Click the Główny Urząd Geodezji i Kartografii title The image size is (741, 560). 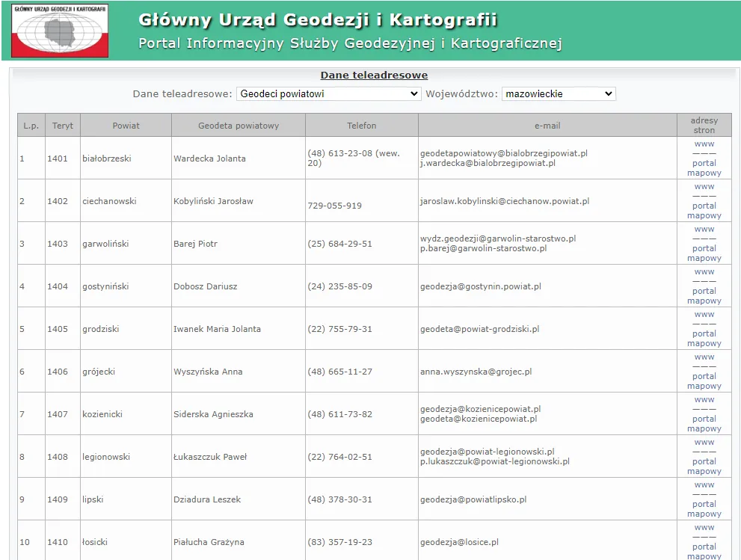pos(318,20)
